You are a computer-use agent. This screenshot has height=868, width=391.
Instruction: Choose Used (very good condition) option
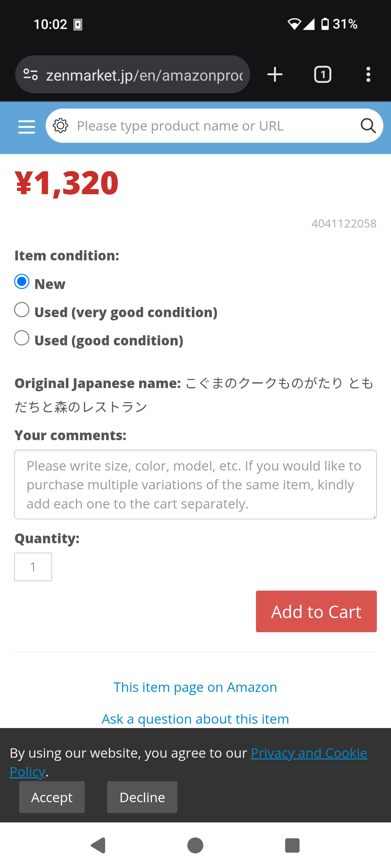[22, 310]
